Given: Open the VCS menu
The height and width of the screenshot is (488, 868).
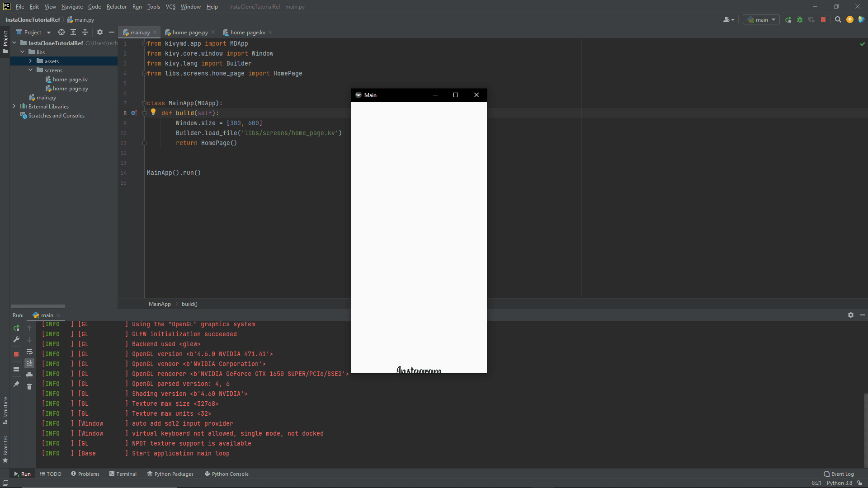Looking at the screenshot, I should [170, 7].
